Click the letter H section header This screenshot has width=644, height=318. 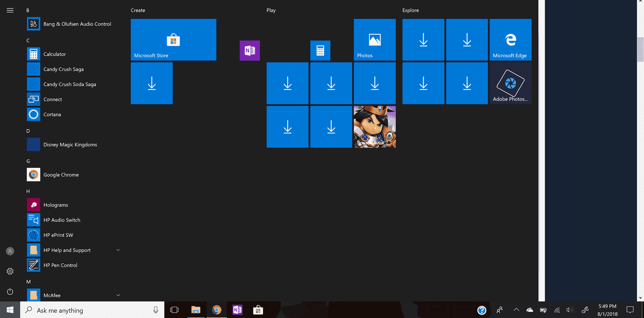tap(28, 191)
